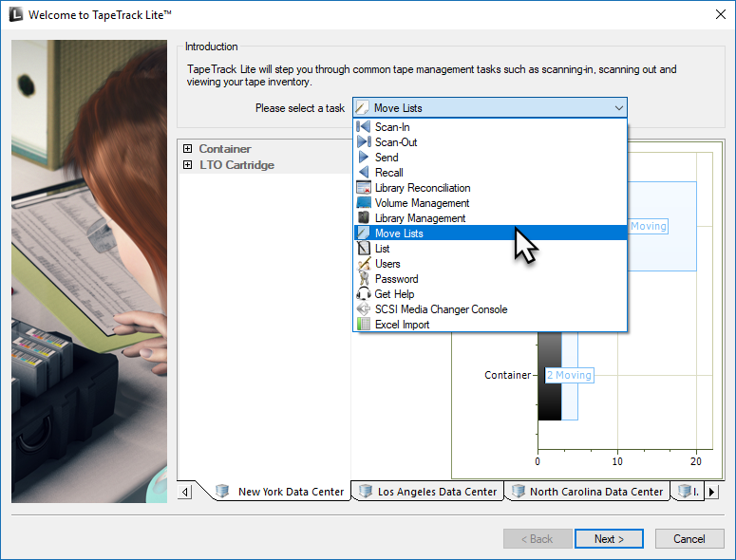Click the List task icon
Screen dimensions: 736x560
(364, 248)
